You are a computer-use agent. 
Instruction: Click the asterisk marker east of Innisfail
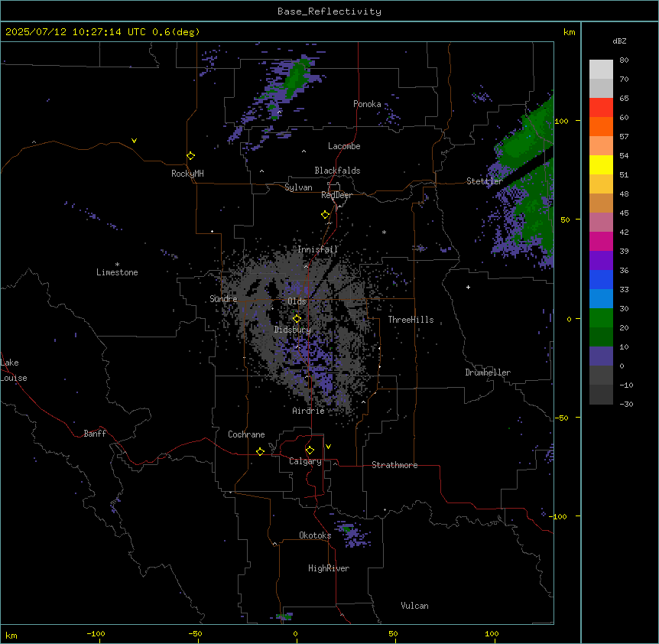click(384, 232)
